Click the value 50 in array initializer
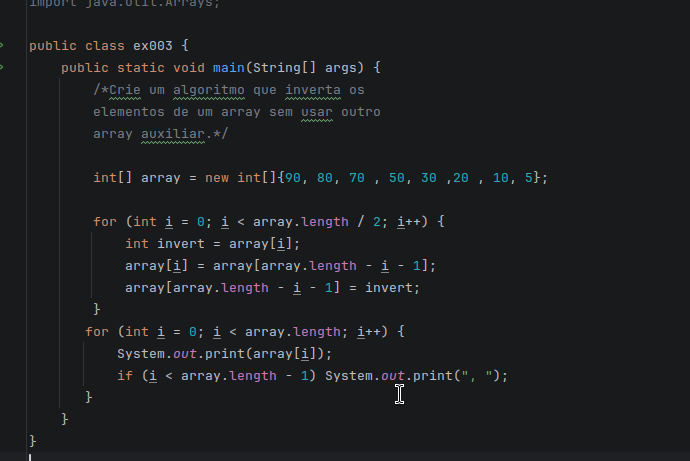Screen dimensions: 690x461 pyautogui.click(x=397, y=178)
